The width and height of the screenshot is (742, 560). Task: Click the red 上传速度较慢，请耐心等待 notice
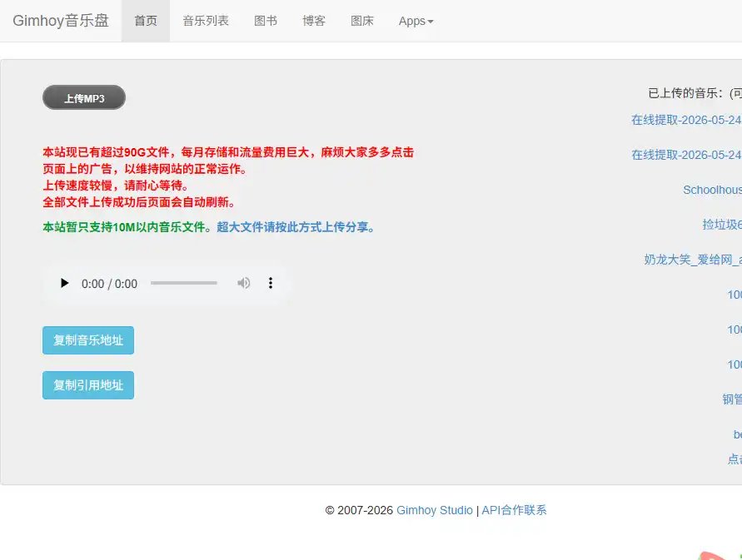116,186
